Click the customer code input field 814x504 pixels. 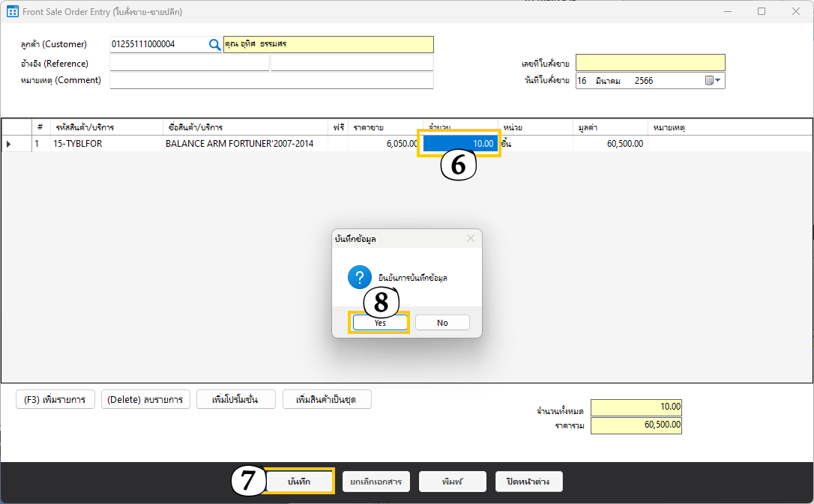(x=157, y=45)
